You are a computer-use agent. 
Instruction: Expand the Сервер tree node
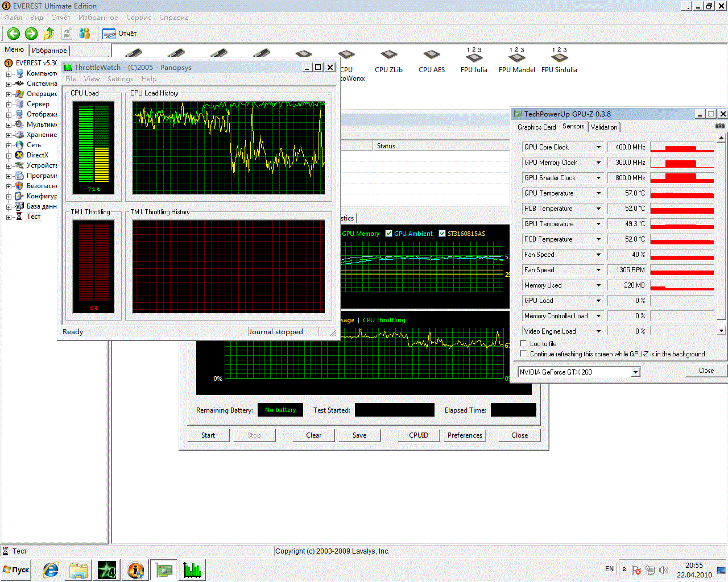tap(9, 105)
